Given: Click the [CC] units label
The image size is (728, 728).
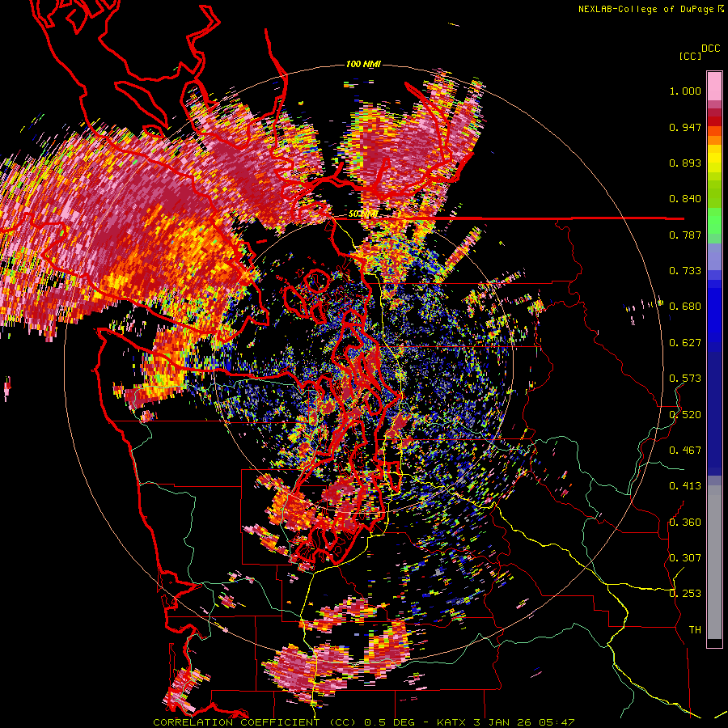Looking at the screenshot, I should [690, 56].
